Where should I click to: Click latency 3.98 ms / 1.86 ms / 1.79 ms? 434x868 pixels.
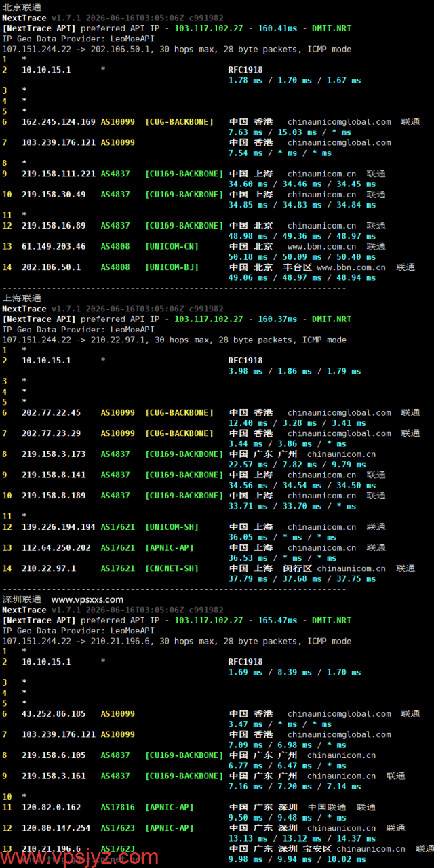[295, 371]
